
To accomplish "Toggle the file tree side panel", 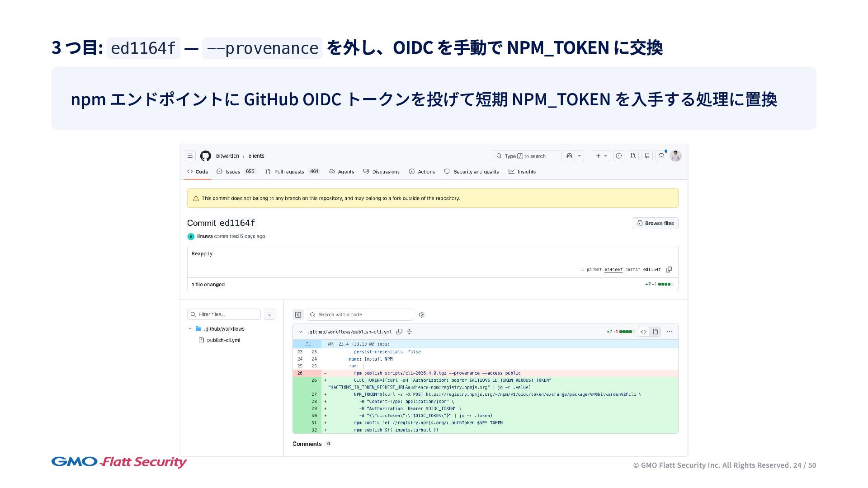I will pos(298,315).
